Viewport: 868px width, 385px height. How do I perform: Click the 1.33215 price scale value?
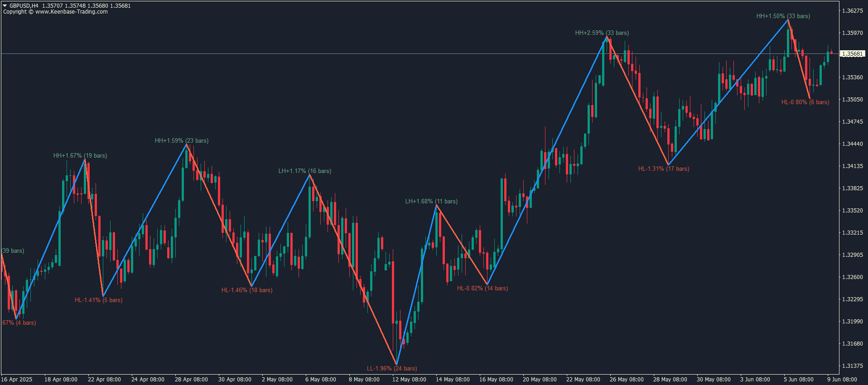pos(853,233)
